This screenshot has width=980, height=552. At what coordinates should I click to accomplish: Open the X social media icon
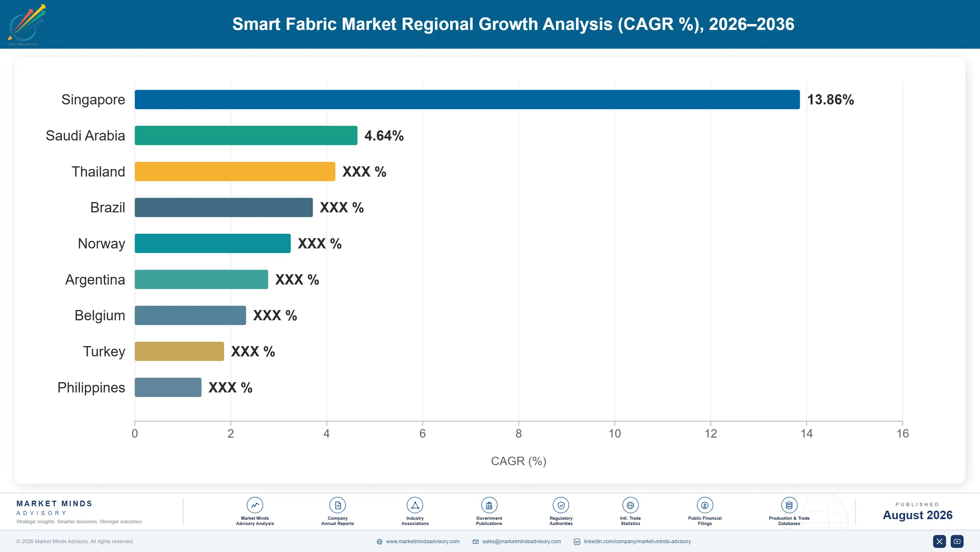pos(939,541)
